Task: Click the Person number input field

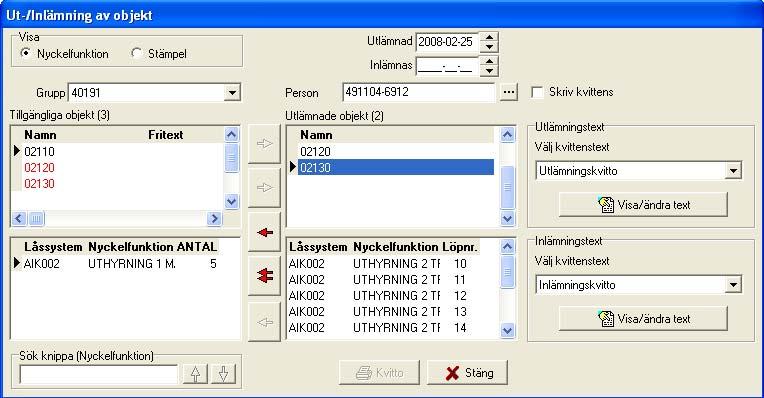Action: (x=418, y=92)
